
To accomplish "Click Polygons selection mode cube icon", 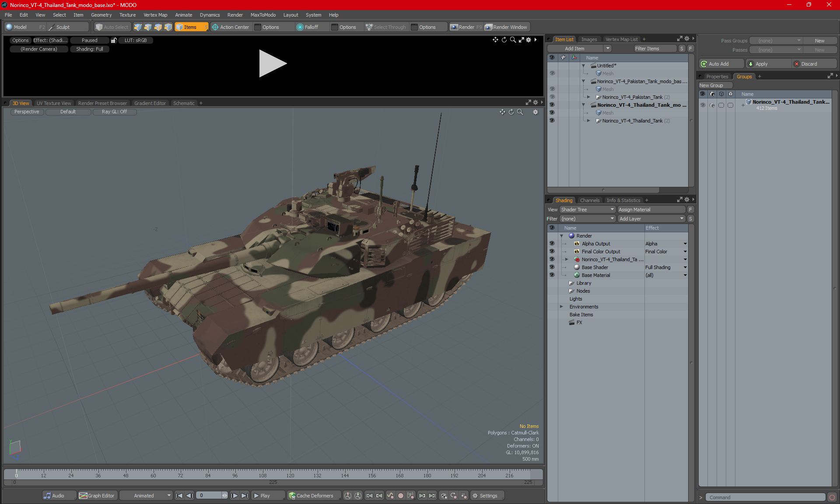I will (158, 27).
